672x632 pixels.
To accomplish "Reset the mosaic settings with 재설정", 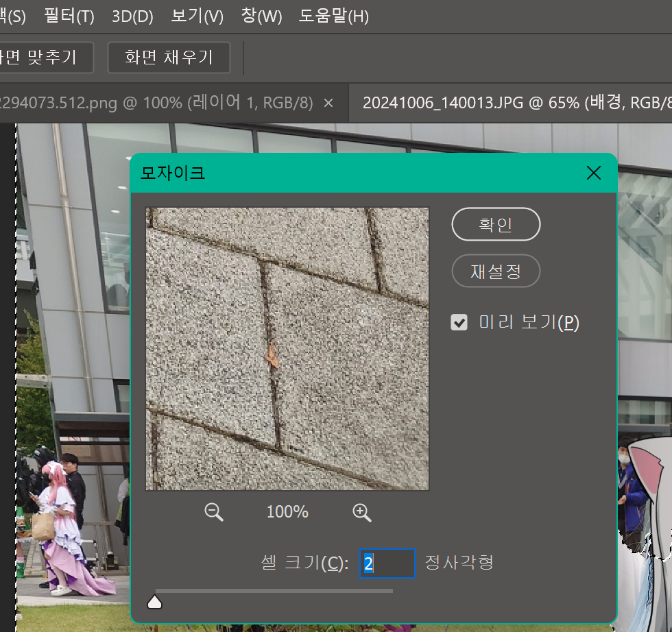I will [x=496, y=271].
